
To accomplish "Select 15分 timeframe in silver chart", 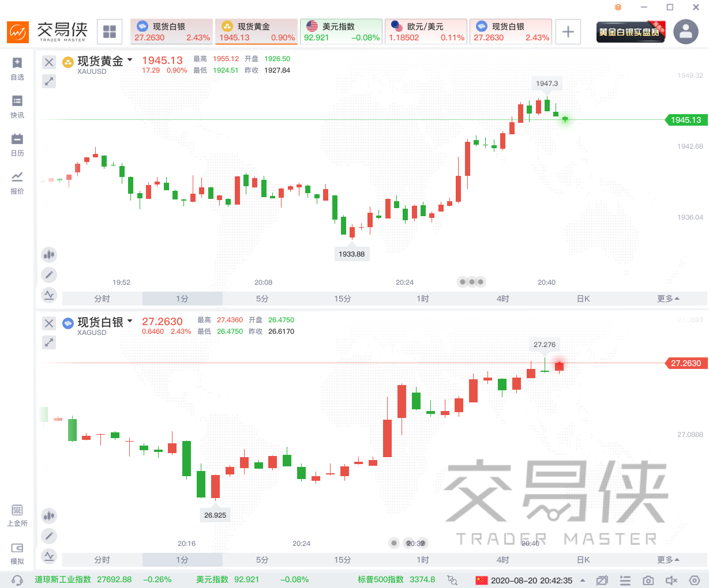I will [x=343, y=560].
